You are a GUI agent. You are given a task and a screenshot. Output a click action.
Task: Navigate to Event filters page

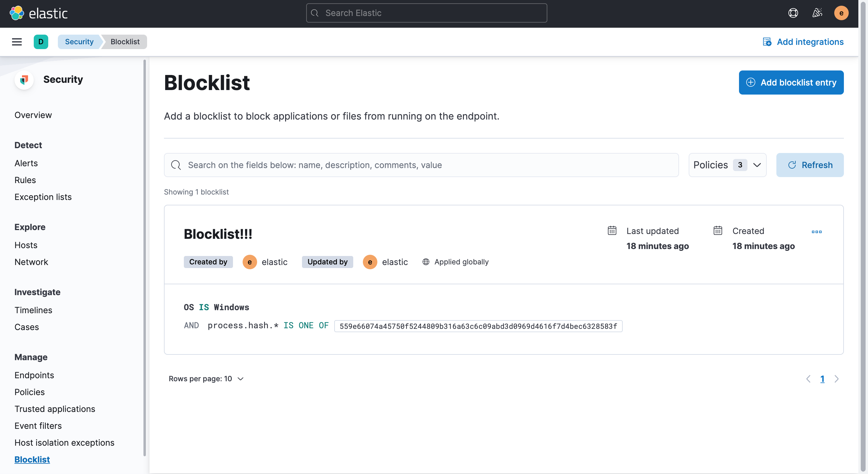tap(38, 426)
